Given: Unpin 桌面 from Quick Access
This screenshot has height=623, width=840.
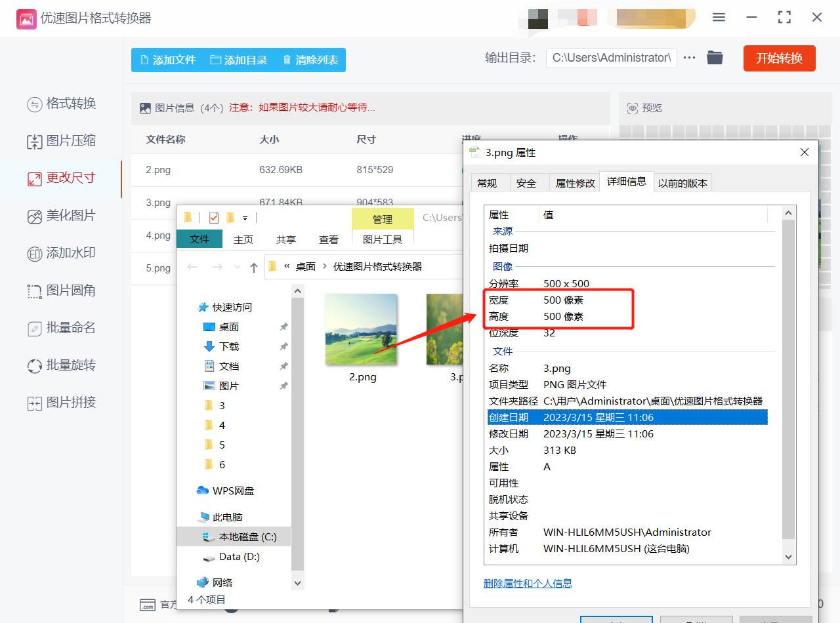Looking at the screenshot, I should tap(283, 326).
